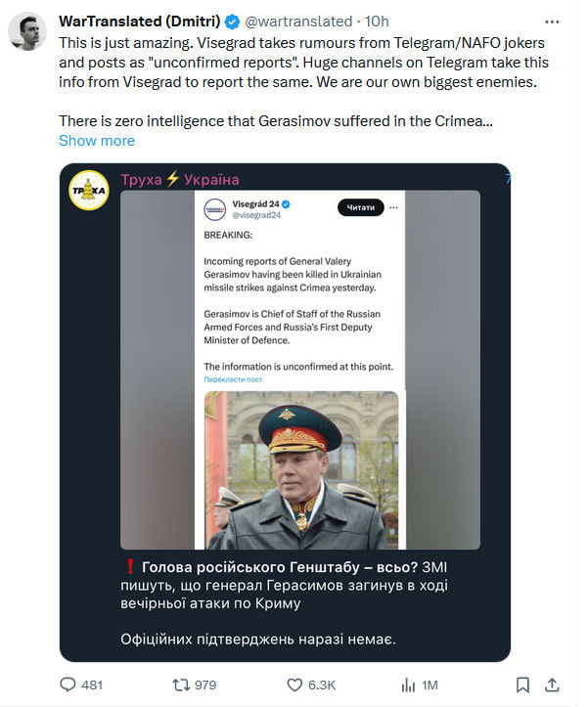Click the Перекласти пост translate link
The image size is (588, 707).
point(233,378)
